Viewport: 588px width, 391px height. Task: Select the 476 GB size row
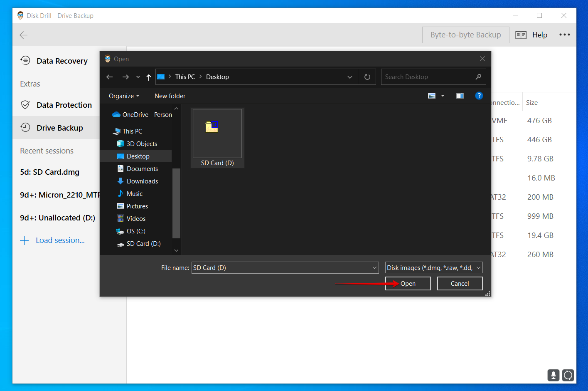[539, 121]
